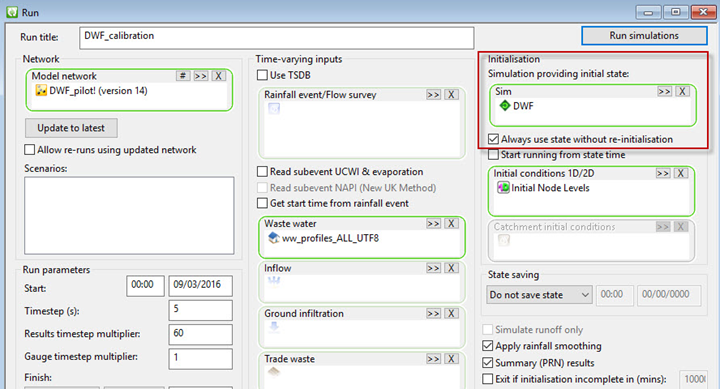The height and width of the screenshot is (389, 720).
Task: Browse for Rainfall event with >> button
Action: [433, 95]
